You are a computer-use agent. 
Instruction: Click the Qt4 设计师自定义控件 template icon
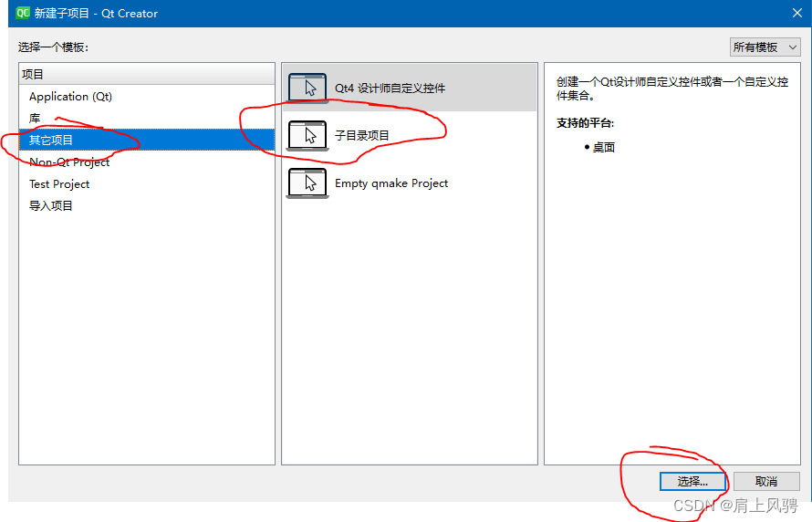click(x=307, y=88)
